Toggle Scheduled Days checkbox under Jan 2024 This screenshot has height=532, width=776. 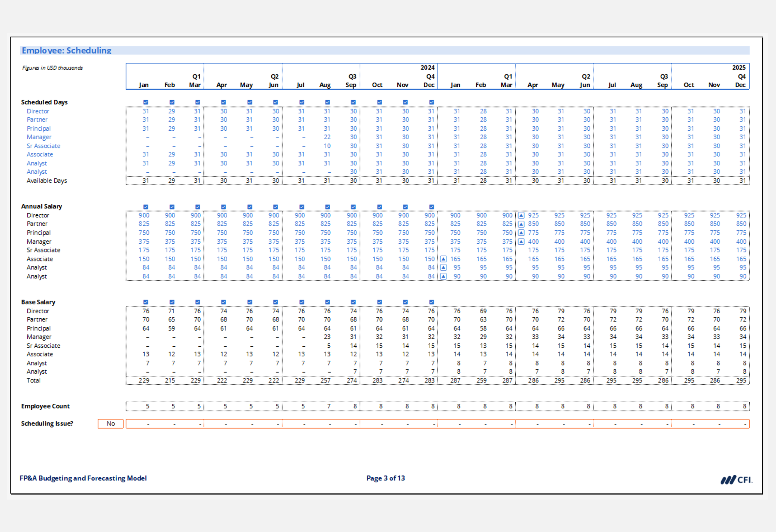(x=146, y=102)
